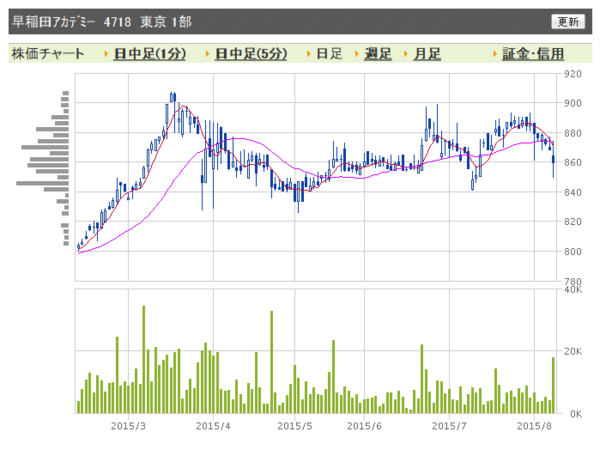Switch to the 週足 weekly chart
The height and width of the screenshot is (450, 600).
(378, 54)
